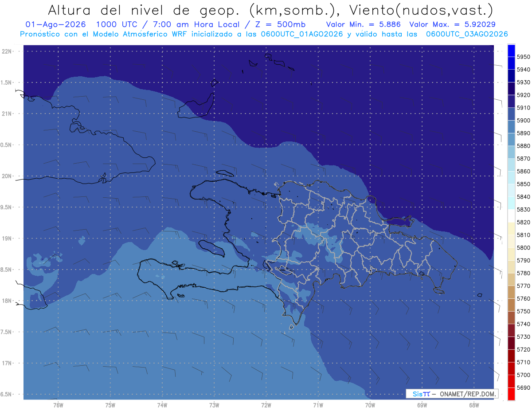Image resolution: width=532 pixels, height=411 pixels.
Task: Click the '18N' latitude label
Action: click(x=8, y=301)
